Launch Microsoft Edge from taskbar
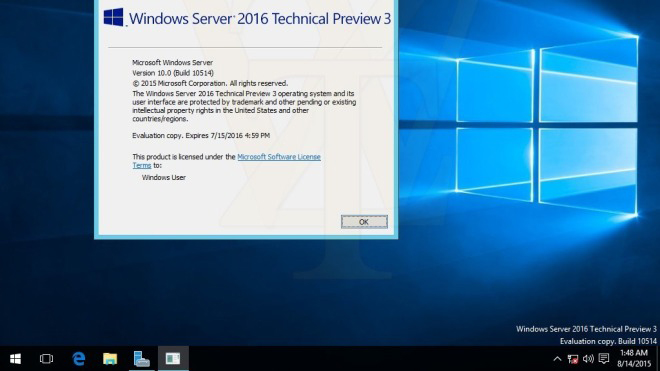This screenshot has height=371, width=660. tap(79, 359)
